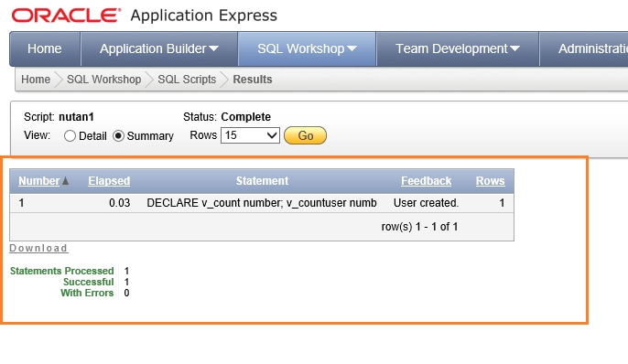Navigate to SQL Scripts breadcrumb
628x364 pixels.
coord(187,80)
